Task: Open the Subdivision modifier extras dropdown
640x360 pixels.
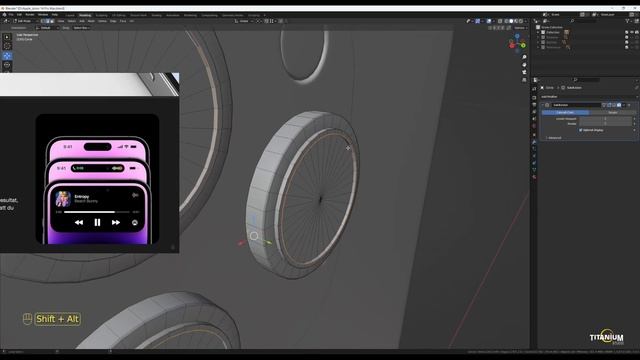Action: (624, 105)
